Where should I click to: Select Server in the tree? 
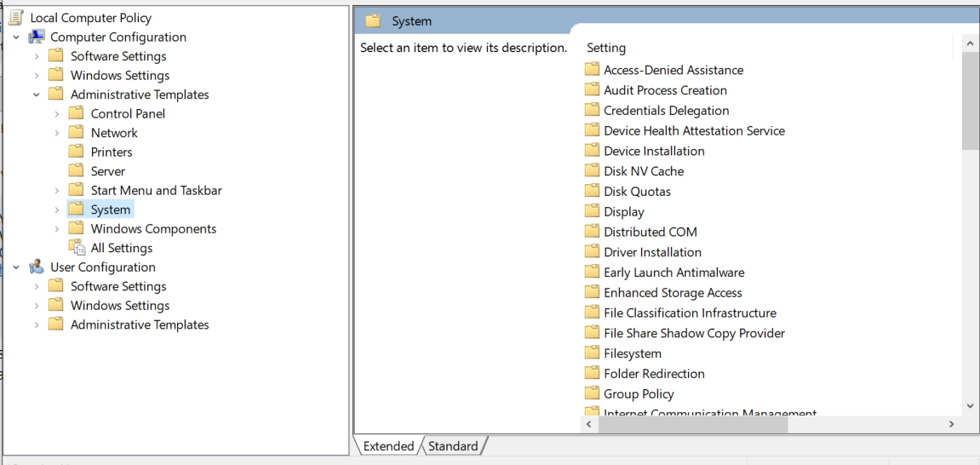click(107, 170)
